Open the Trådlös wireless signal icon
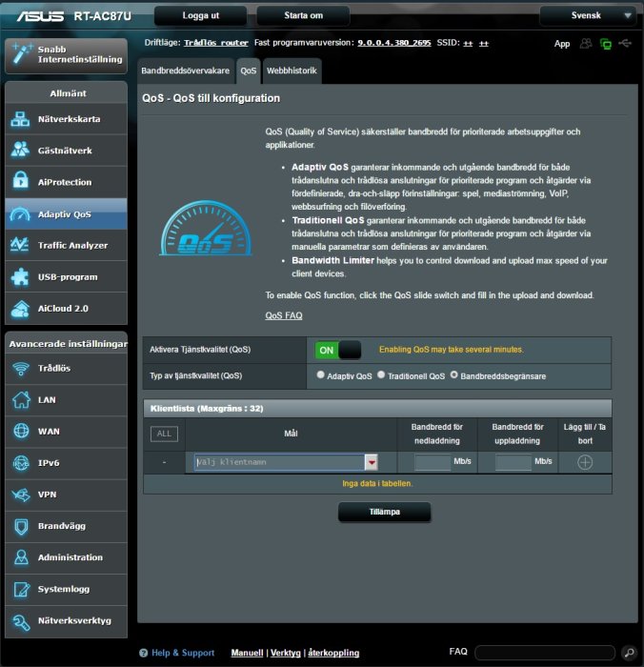 click(20, 369)
